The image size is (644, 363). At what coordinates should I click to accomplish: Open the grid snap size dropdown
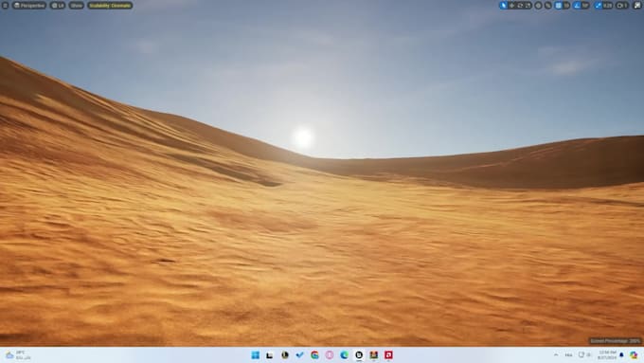[566, 6]
